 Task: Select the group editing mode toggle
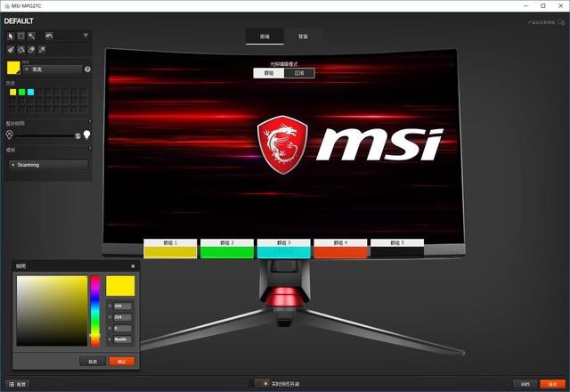(x=269, y=73)
